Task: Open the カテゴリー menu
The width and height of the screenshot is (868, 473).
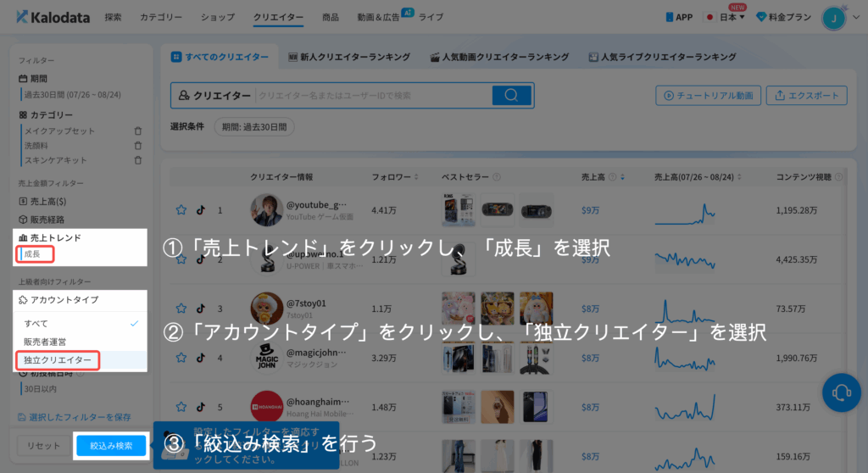Action: tap(160, 17)
